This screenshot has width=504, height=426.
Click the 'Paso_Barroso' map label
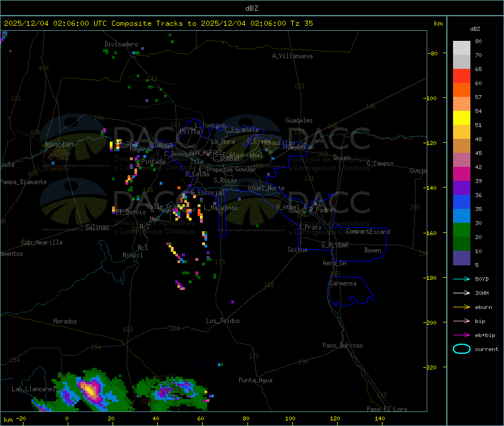click(x=343, y=345)
